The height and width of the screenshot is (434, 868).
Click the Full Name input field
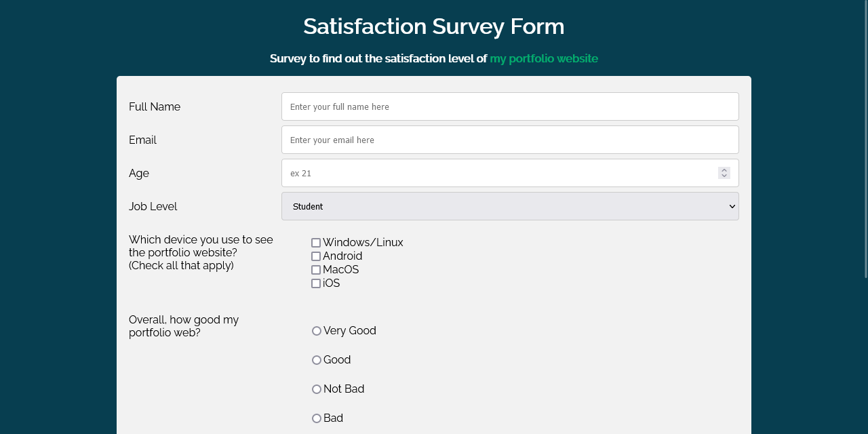(510, 106)
